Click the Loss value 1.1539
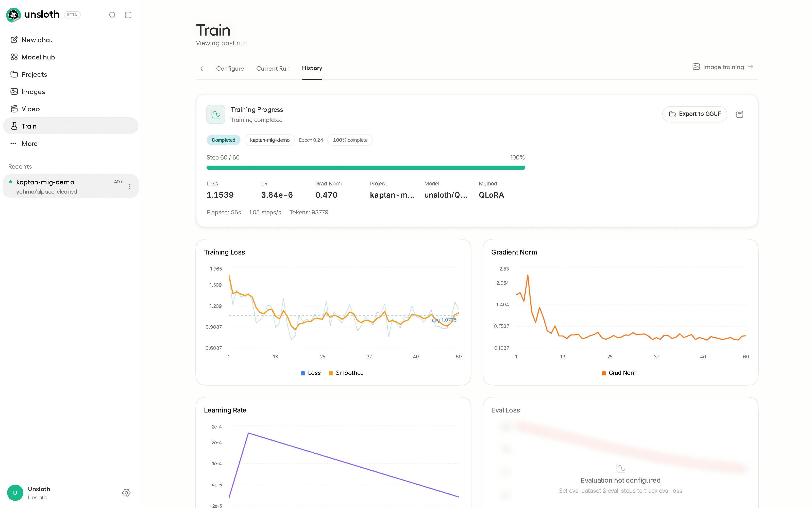 pos(220,195)
